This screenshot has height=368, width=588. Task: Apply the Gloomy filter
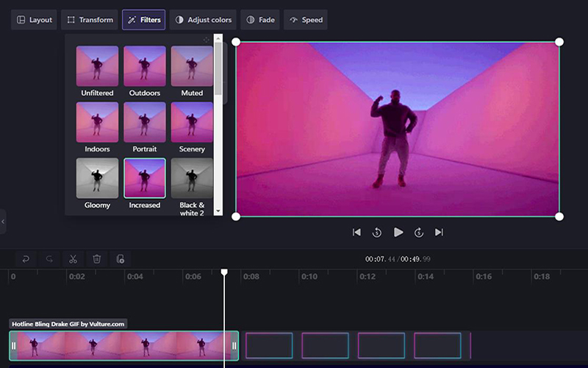click(97, 178)
